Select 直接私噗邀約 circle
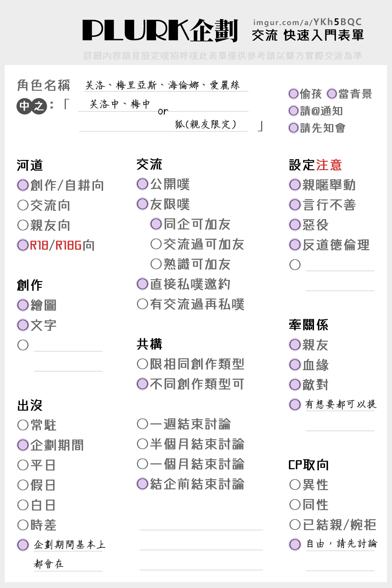 click(143, 284)
